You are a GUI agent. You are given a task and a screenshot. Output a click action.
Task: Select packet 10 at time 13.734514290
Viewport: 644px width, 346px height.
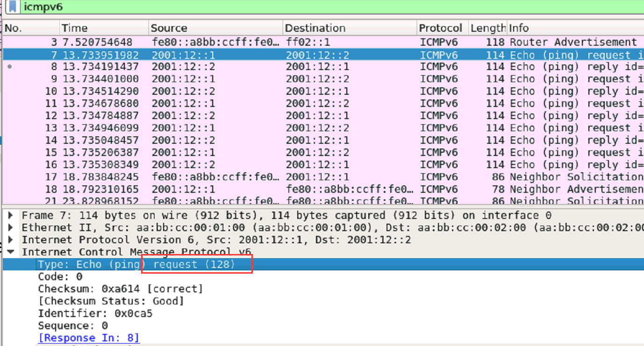pyautogui.click(x=323, y=91)
